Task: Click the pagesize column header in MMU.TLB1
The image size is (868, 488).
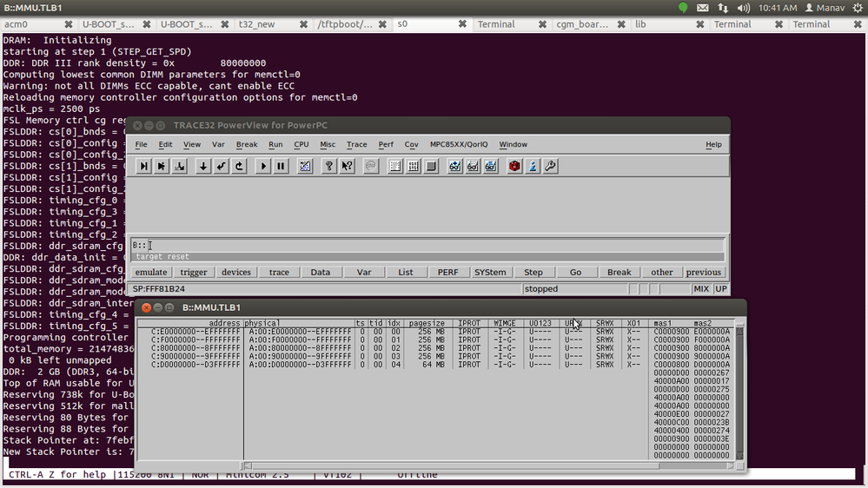Action: [427, 323]
